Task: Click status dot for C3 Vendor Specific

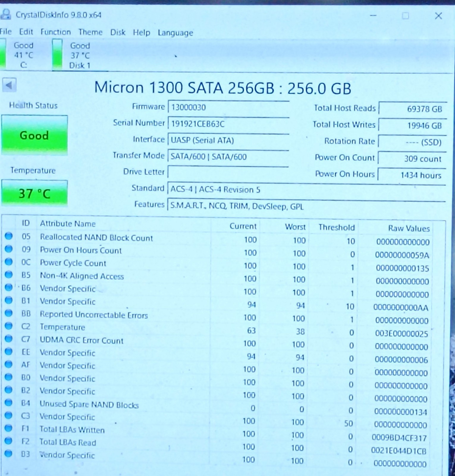Action: 9,415
